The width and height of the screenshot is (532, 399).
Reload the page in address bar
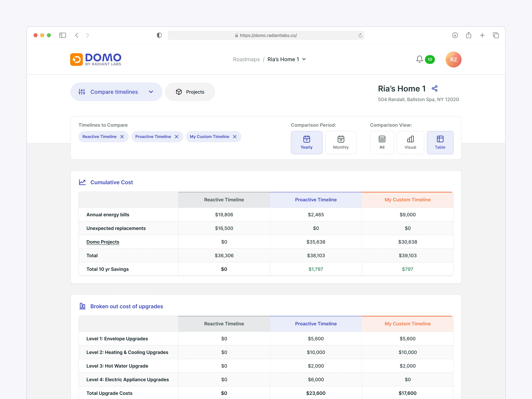tap(360, 35)
